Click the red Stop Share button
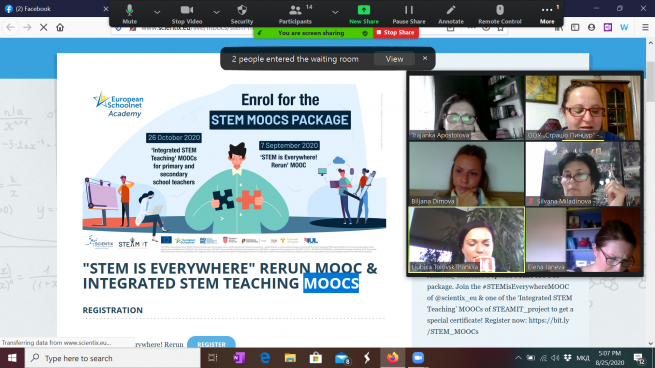 click(x=396, y=33)
